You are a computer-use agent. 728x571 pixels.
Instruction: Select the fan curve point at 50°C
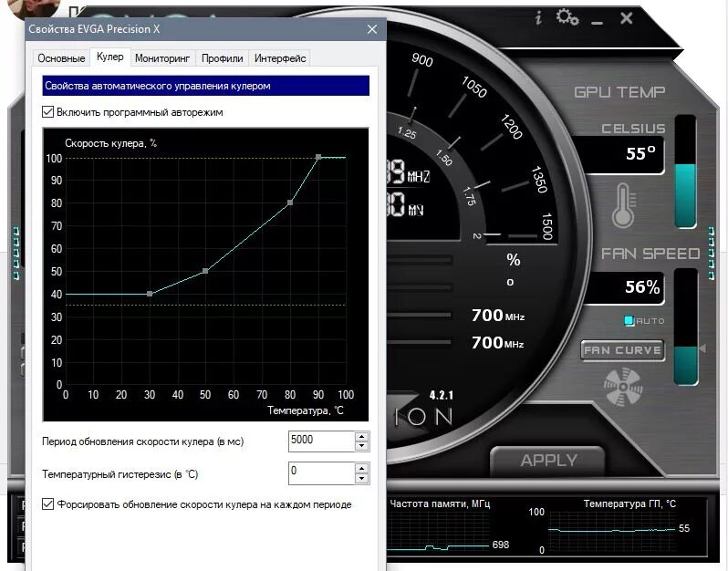[x=205, y=271]
